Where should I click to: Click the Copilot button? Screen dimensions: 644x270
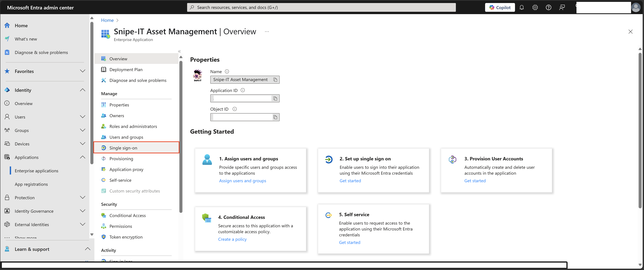(500, 8)
